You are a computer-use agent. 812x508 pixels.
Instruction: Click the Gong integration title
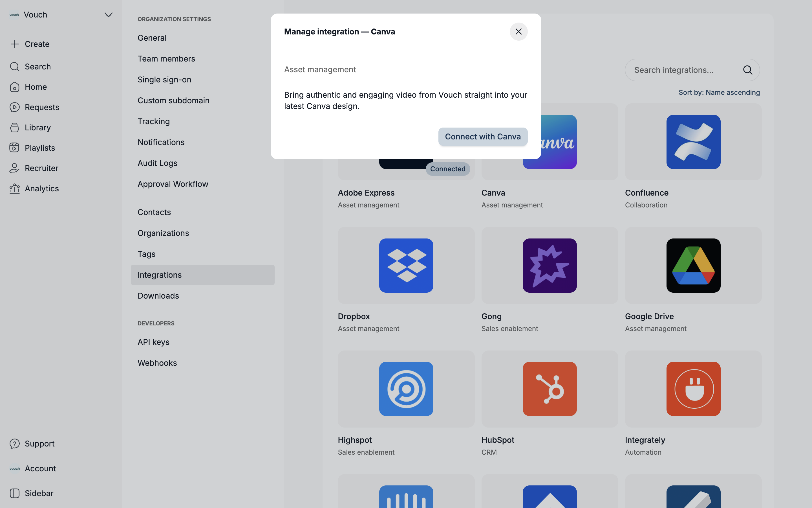(x=491, y=316)
